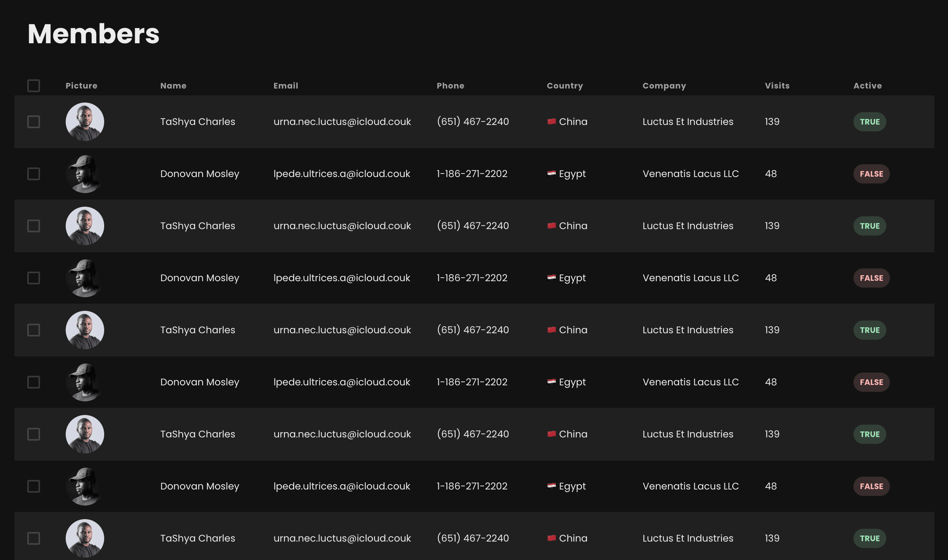Click the FALSE badge in second Donovan row
Screen dimensions: 948x560
pos(871,278)
